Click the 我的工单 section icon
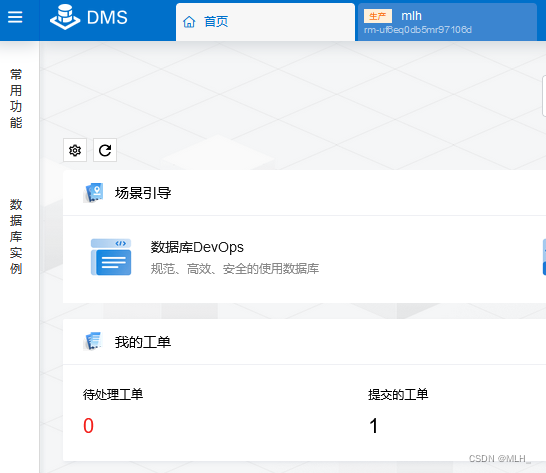 93,341
